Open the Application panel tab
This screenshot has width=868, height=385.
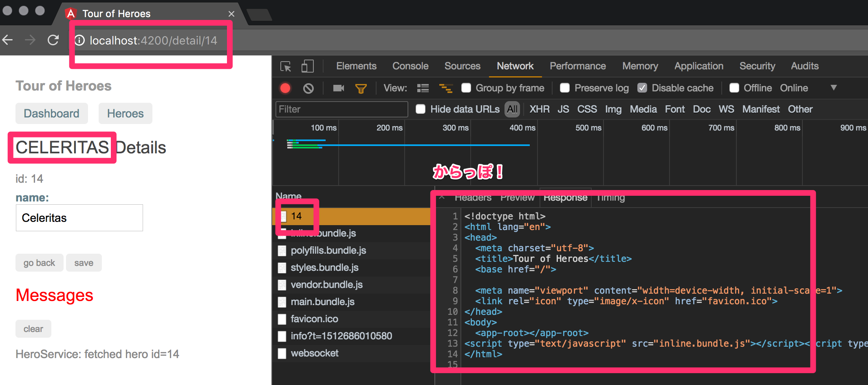click(x=699, y=66)
